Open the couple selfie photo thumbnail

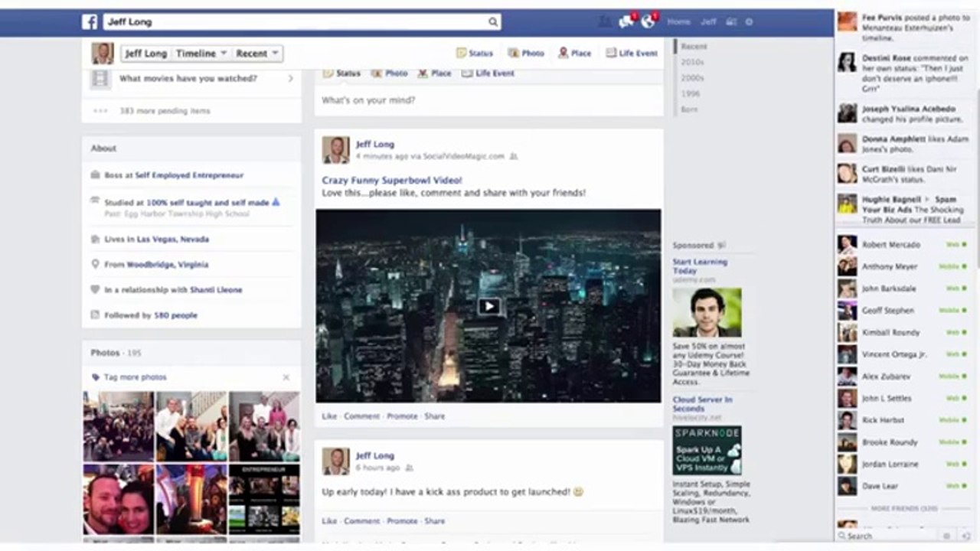(x=118, y=500)
